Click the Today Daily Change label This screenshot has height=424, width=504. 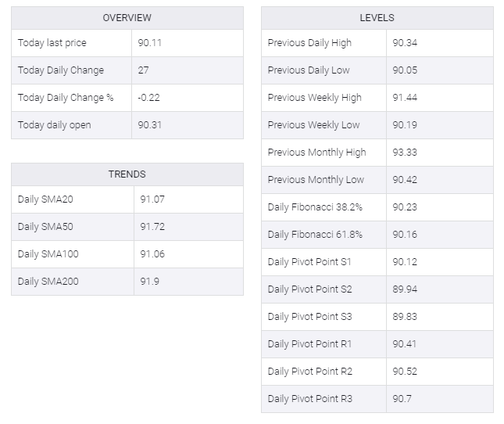[x=61, y=70]
